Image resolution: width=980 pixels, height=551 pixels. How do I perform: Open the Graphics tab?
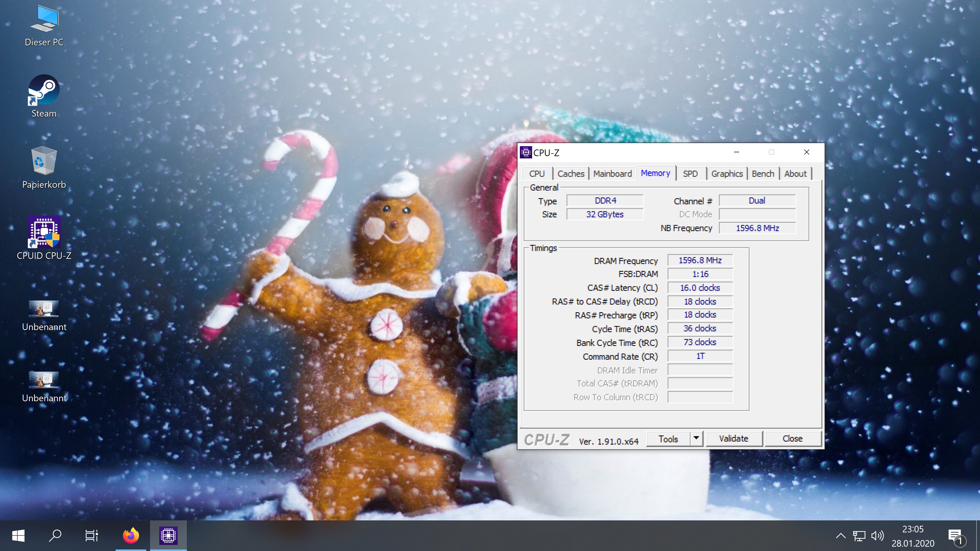tap(727, 174)
